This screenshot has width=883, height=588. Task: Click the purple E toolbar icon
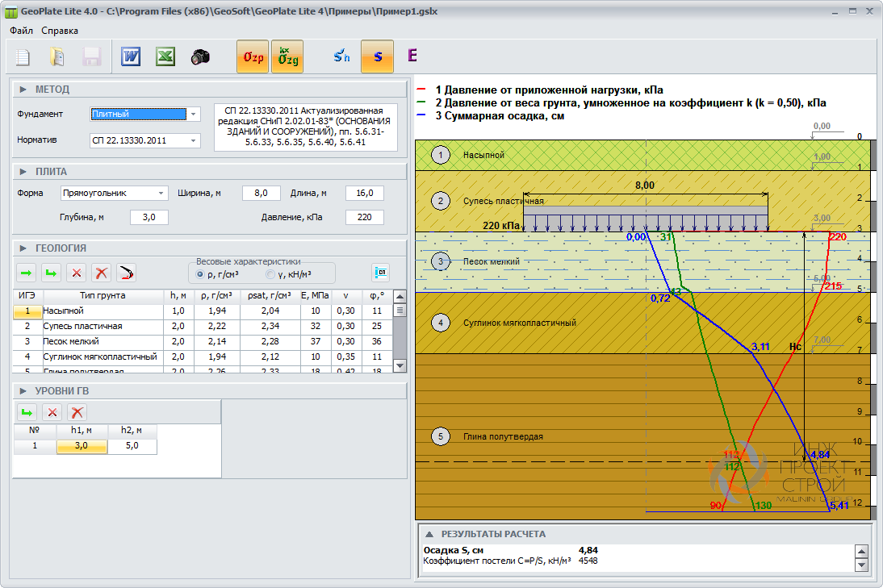point(412,55)
